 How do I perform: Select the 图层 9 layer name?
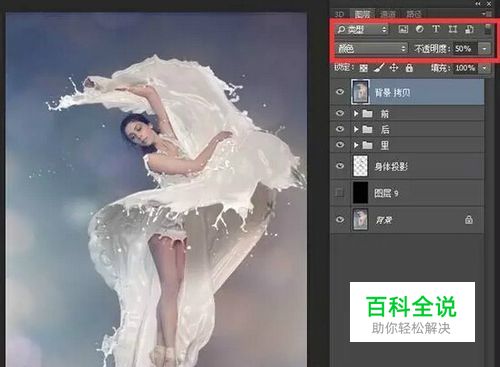[x=386, y=193]
